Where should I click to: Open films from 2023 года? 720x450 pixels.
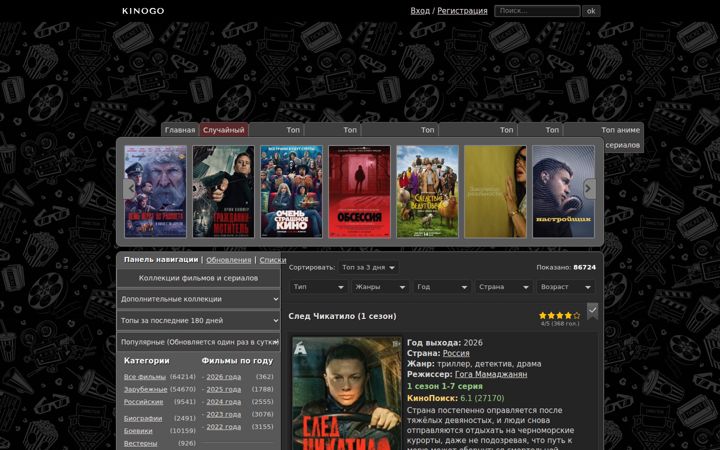pos(224,414)
